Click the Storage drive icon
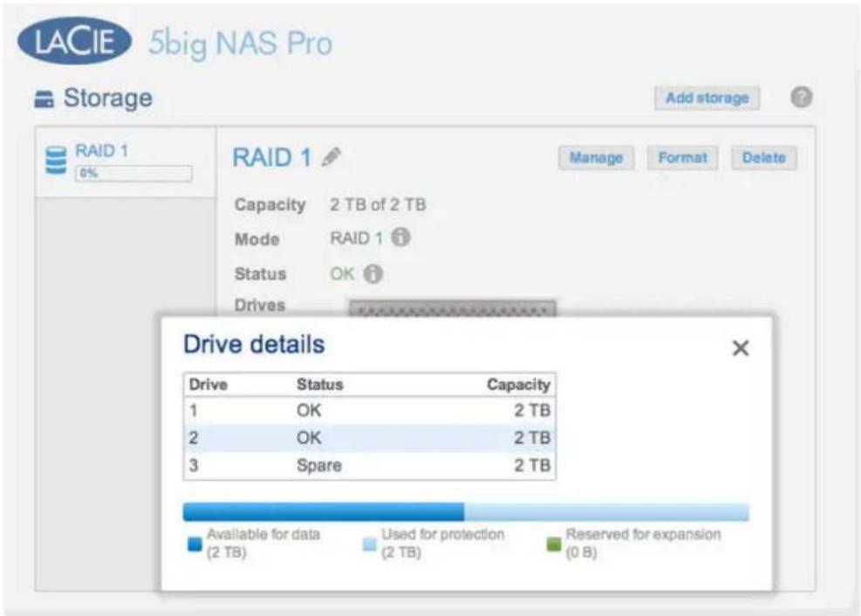This screenshot has width=861, height=616. click(x=44, y=99)
